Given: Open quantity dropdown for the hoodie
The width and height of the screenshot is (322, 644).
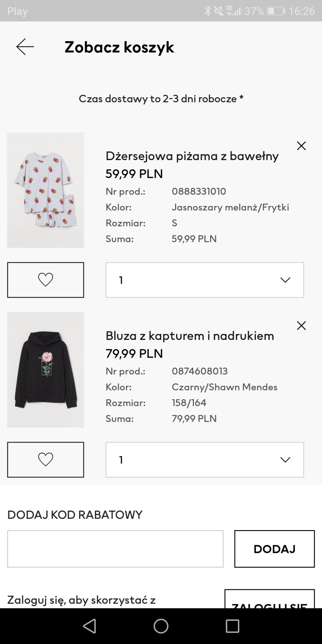Looking at the screenshot, I should click(x=204, y=459).
